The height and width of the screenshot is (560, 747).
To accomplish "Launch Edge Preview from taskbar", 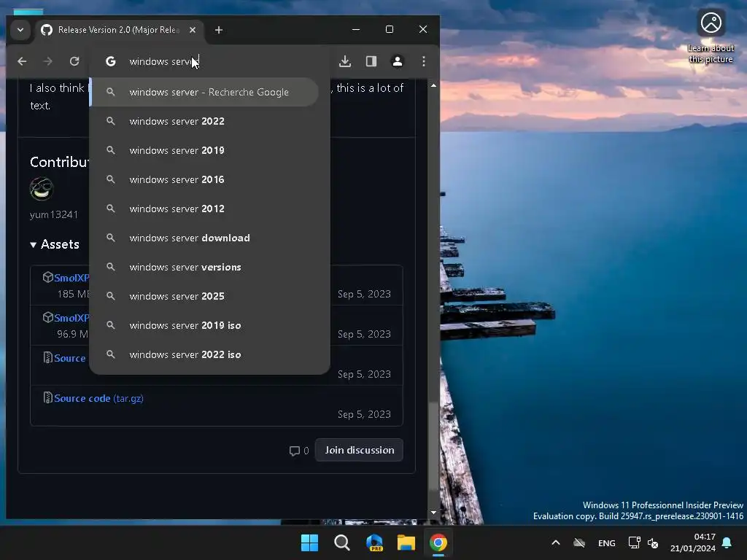I will click(374, 542).
